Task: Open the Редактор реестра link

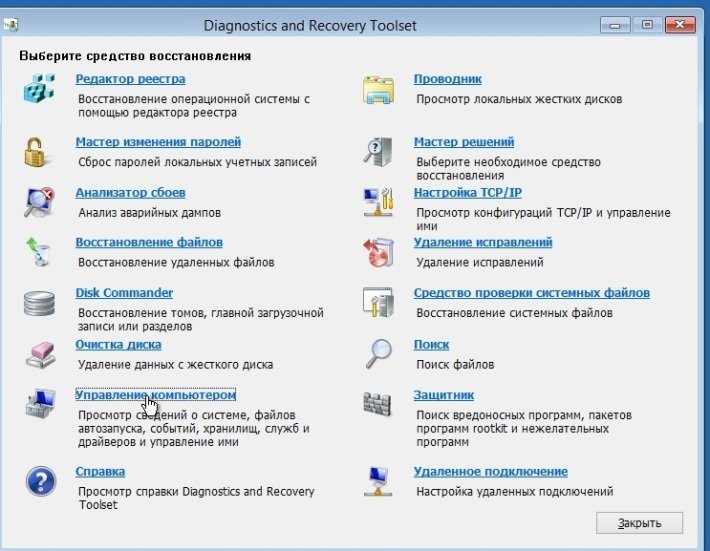Action: point(130,79)
